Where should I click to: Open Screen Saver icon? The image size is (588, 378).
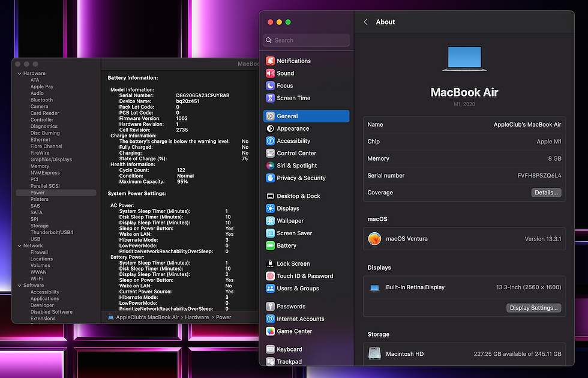click(x=270, y=233)
